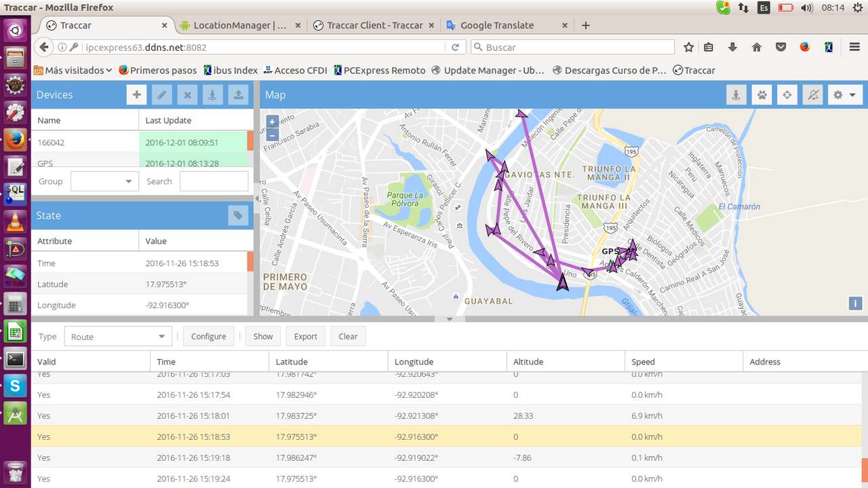Image resolution: width=868 pixels, height=488 pixels.
Task: Open device geofences icon in Devices toolbar
Action: [212, 95]
